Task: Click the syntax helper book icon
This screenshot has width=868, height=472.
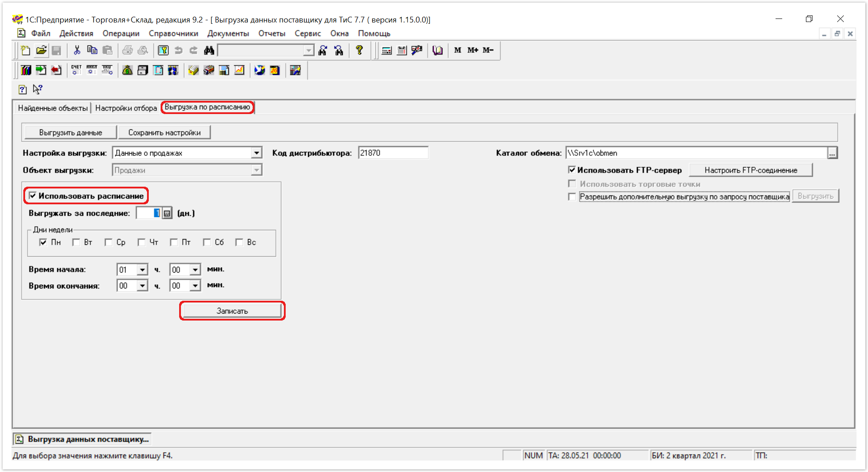Action: pyautogui.click(x=437, y=50)
